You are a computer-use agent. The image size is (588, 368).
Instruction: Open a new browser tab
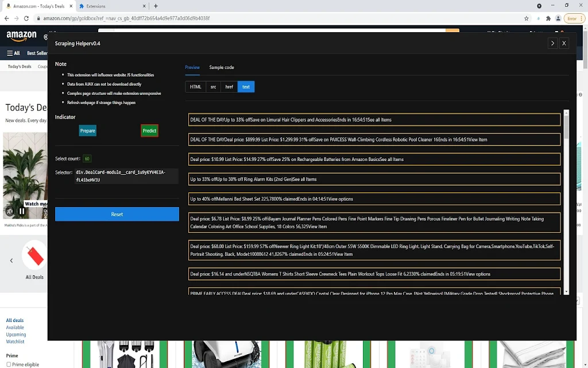coord(156,6)
